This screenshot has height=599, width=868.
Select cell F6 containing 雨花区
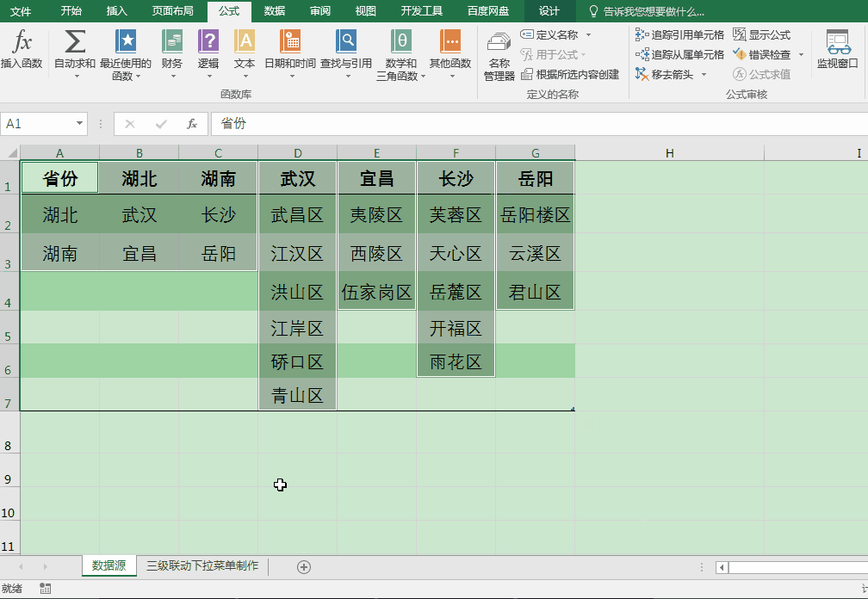pyautogui.click(x=456, y=361)
